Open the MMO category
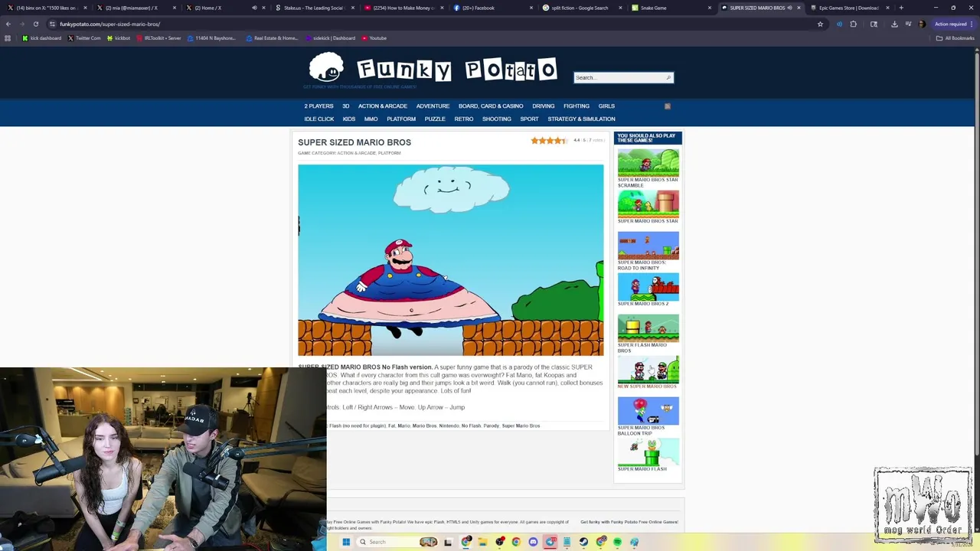This screenshot has height=551, width=980. click(x=371, y=119)
